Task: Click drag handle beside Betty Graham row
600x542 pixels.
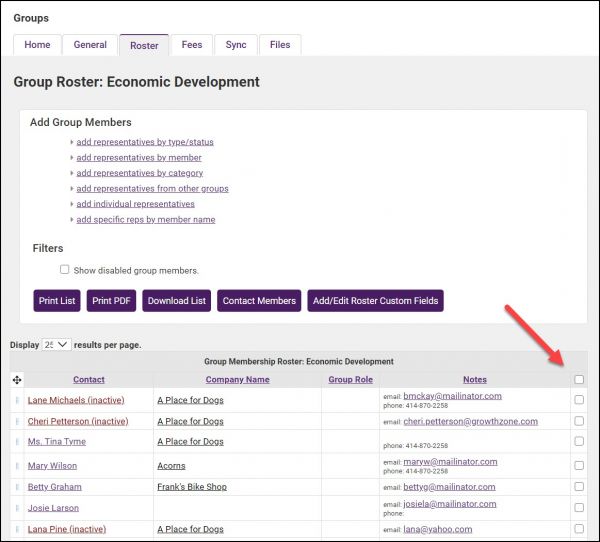Action: tap(17, 487)
